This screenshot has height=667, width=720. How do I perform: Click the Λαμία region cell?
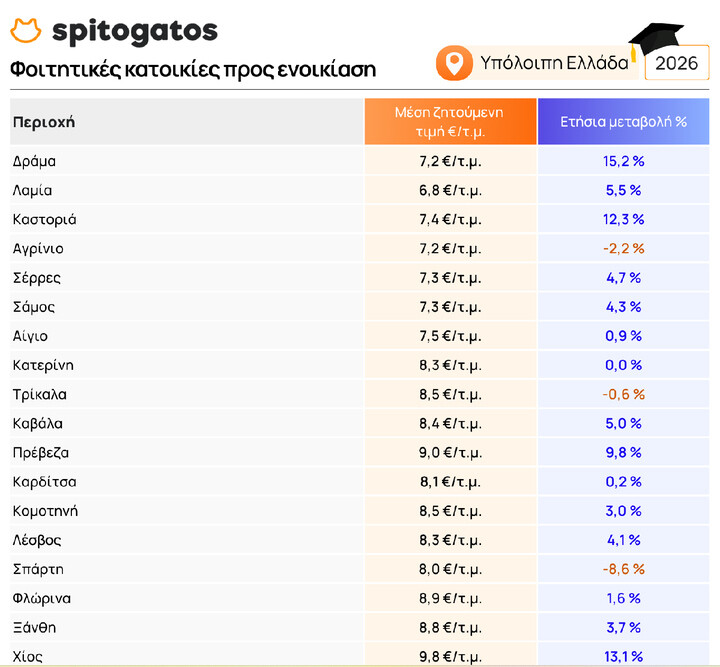[32, 190]
